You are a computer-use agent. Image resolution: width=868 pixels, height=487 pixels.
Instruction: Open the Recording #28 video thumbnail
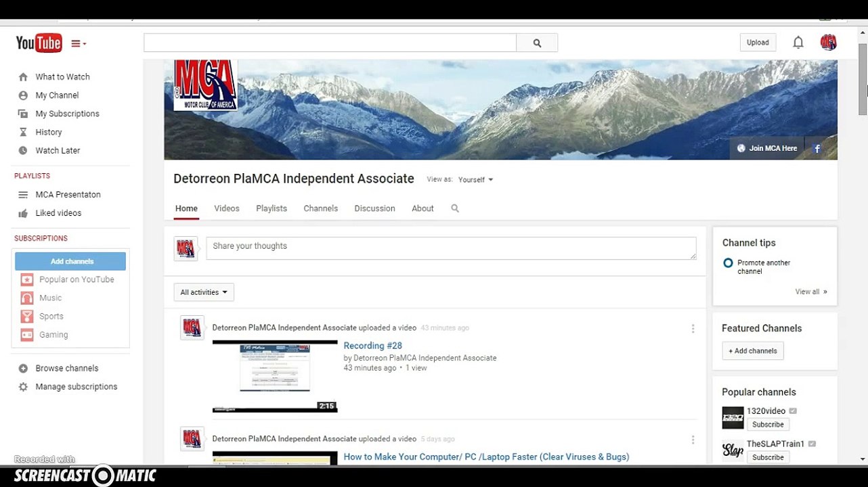[x=275, y=376]
